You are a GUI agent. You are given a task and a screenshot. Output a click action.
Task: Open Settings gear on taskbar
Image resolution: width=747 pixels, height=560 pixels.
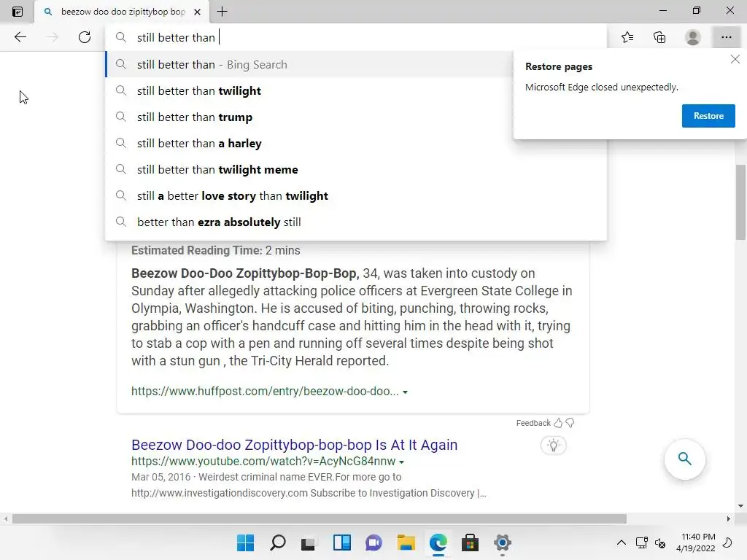(502, 542)
